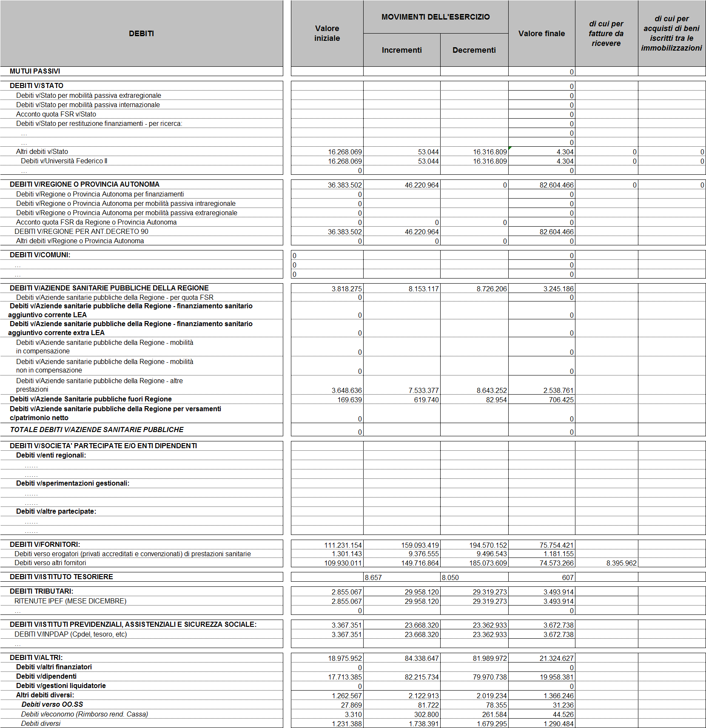Screen dimensions: 706x728
Task: Click 'DEBITI V/INPDAP (Cpdel, tesoro, etc)'
Action: tap(71, 634)
